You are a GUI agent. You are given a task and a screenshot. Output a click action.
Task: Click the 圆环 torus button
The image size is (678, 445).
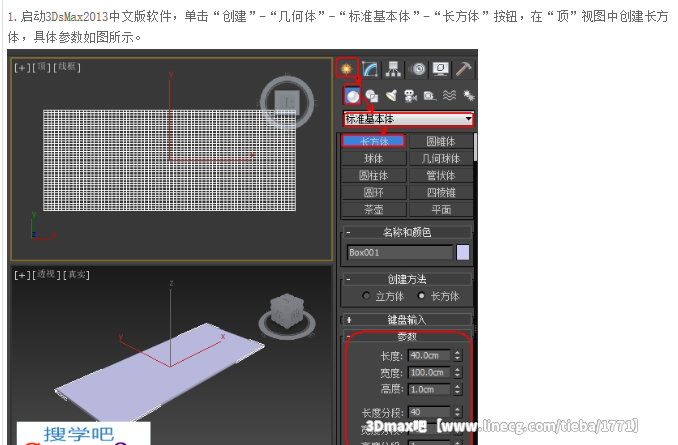[x=374, y=192]
